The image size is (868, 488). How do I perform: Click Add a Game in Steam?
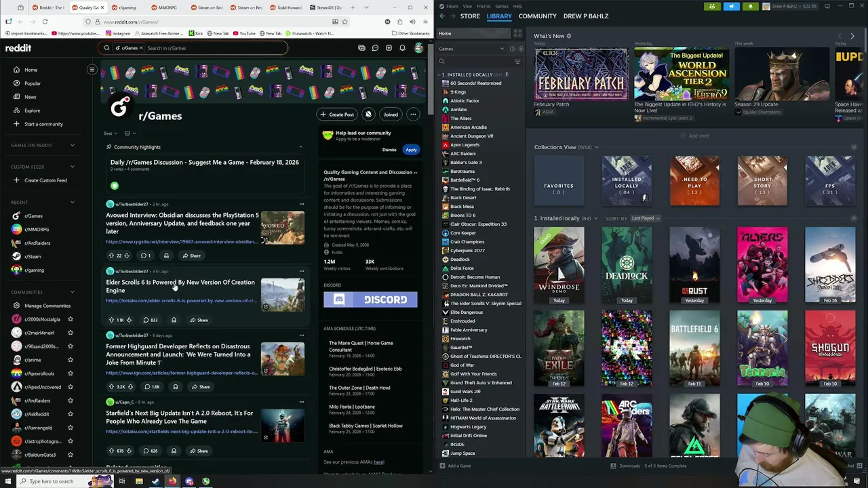coord(455,466)
